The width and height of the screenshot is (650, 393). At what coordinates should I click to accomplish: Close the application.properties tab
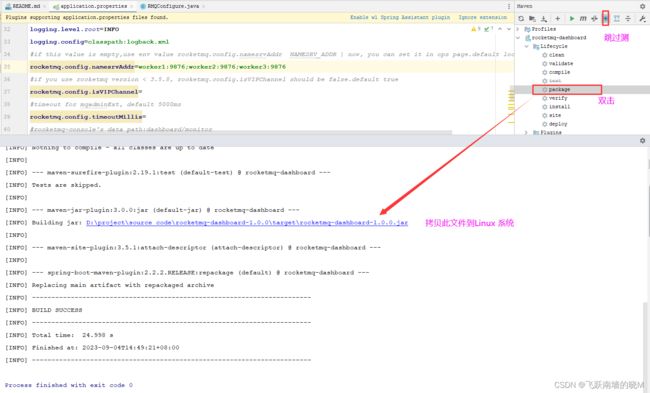tap(132, 6)
